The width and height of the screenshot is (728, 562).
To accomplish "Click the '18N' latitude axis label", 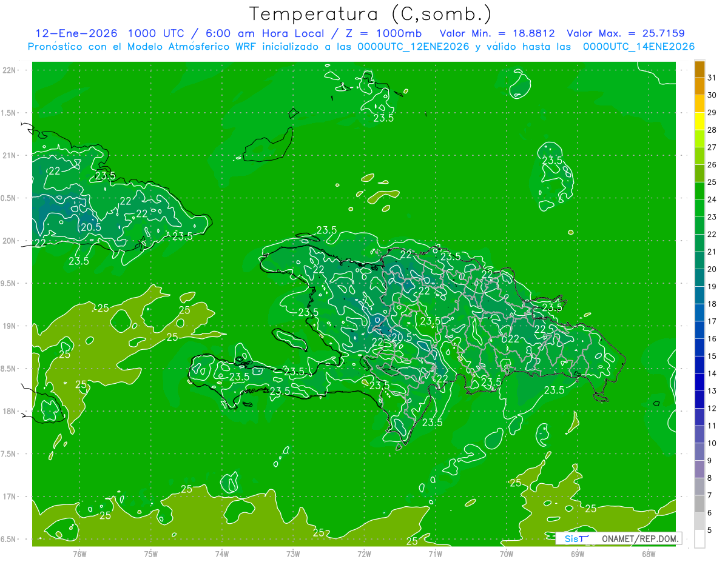I will click(x=8, y=411).
